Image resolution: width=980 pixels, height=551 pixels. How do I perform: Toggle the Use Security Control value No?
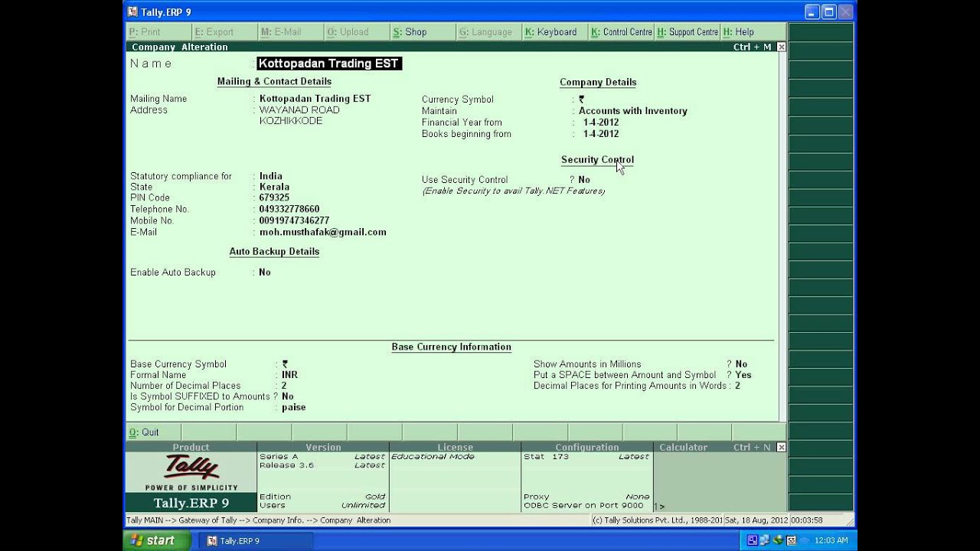click(584, 180)
